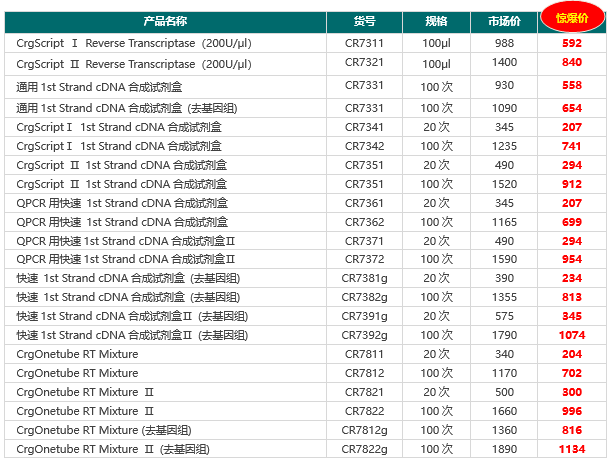The height and width of the screenshot is (465, 611).
Task: Click market price 1590
Action: click(504, 260)
